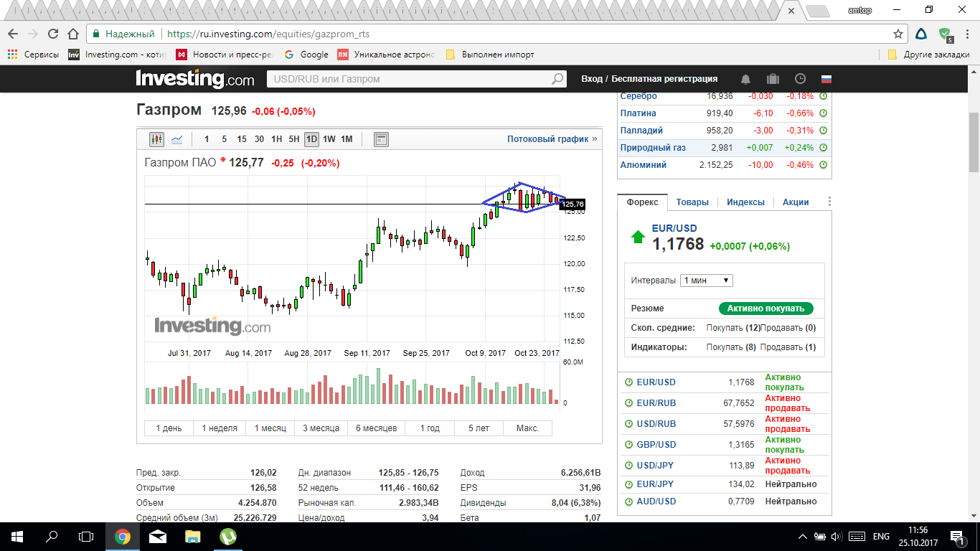980x551 pixels.
Task: Set chart interval to 1M
Action: coord(347,139)
